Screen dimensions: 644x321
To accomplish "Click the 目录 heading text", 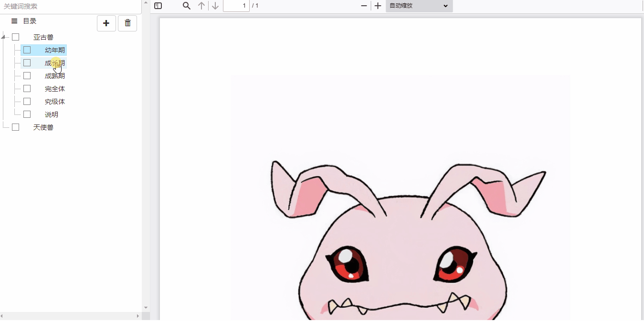I will [30, 21].
